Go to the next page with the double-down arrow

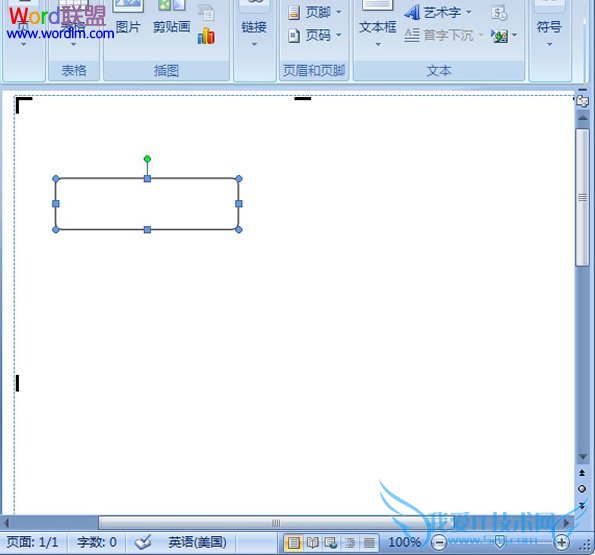(582, 505)
